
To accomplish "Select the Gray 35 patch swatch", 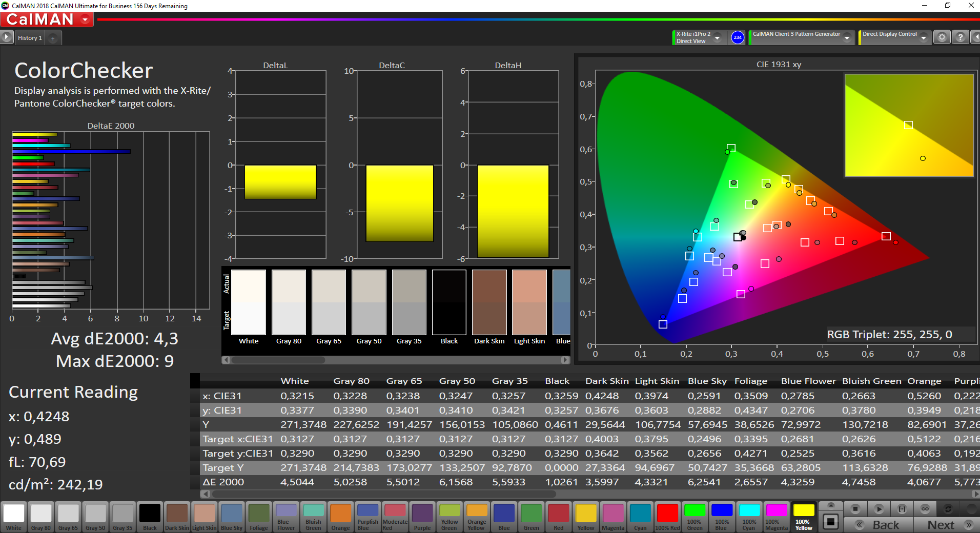I will tap(122, 517).
